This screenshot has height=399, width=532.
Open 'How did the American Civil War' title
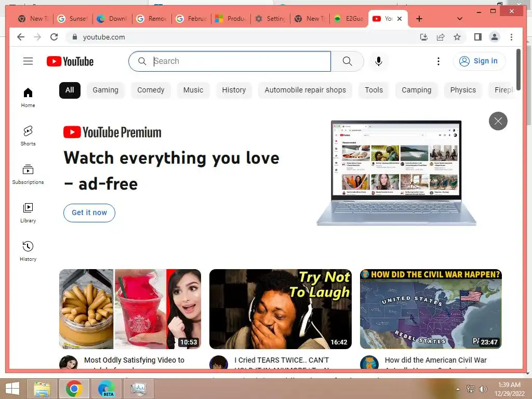[436, 361]
